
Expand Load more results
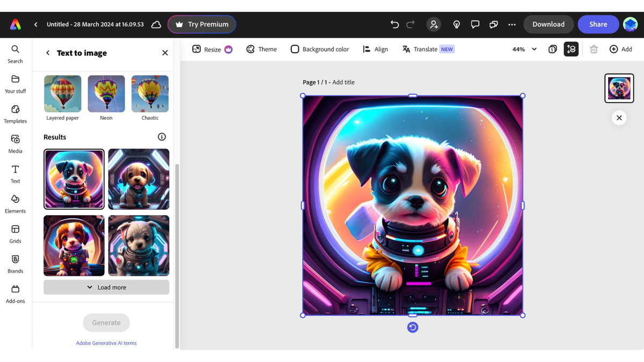tap(106, 287)
